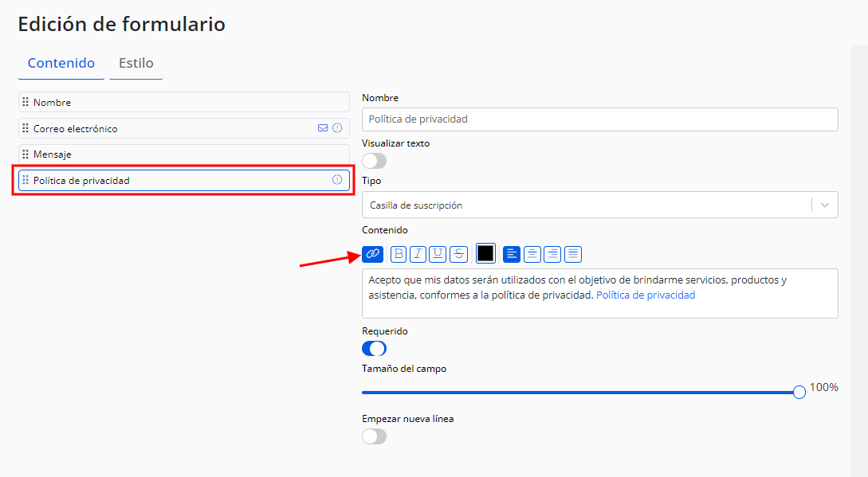This screenshot has height=477, width=868.
Task: Select the Contenido tab
Action: point(61,63)
